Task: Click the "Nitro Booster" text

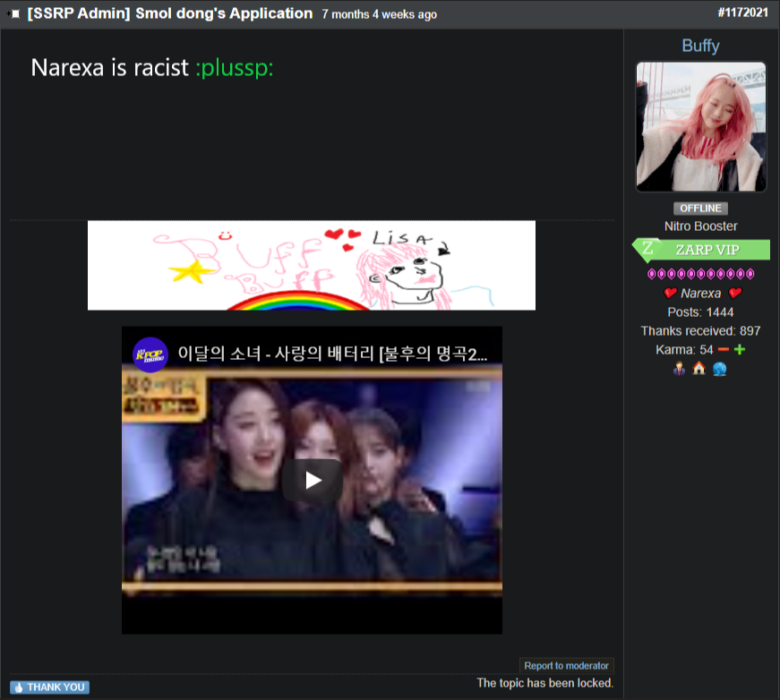Action: pos(701,226)
